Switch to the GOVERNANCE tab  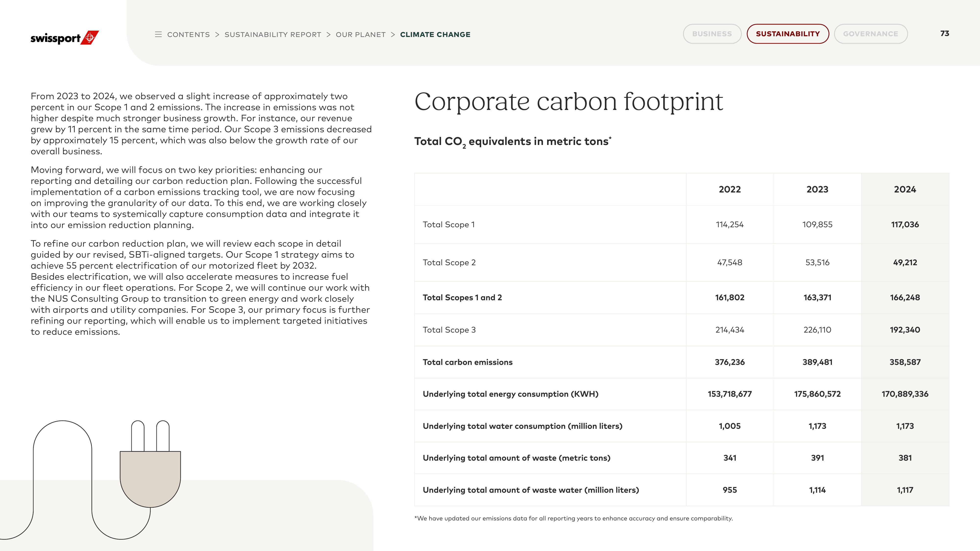click(871, 34)
